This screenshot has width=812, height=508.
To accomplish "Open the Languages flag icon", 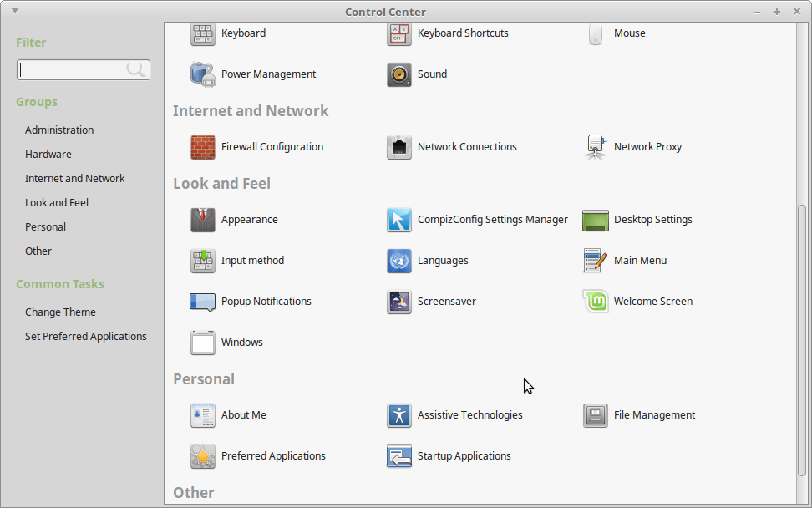I will click(x=398, y=261).
